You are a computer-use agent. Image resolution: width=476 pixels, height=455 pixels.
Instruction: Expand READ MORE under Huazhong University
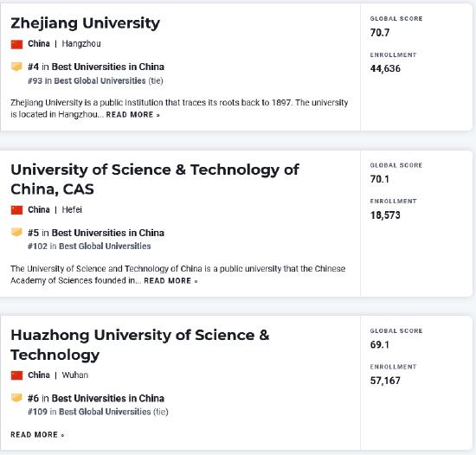pyautogui.click(x=37, y=435)
